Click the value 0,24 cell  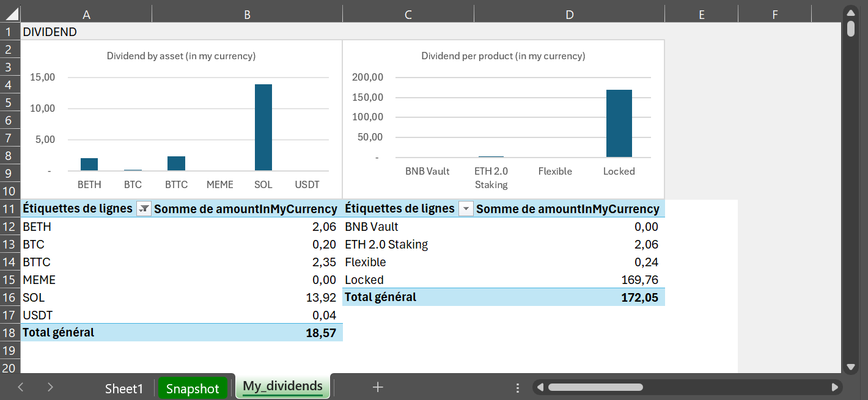[x=569, y=262]
